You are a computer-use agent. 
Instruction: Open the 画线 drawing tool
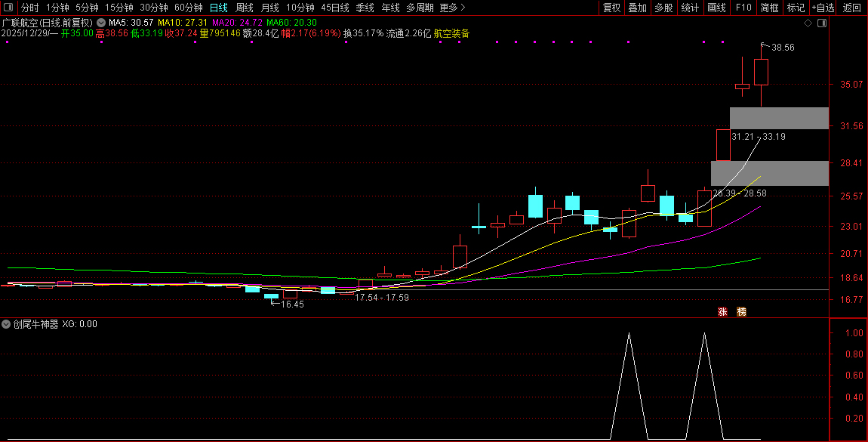(x=716, y=8)
